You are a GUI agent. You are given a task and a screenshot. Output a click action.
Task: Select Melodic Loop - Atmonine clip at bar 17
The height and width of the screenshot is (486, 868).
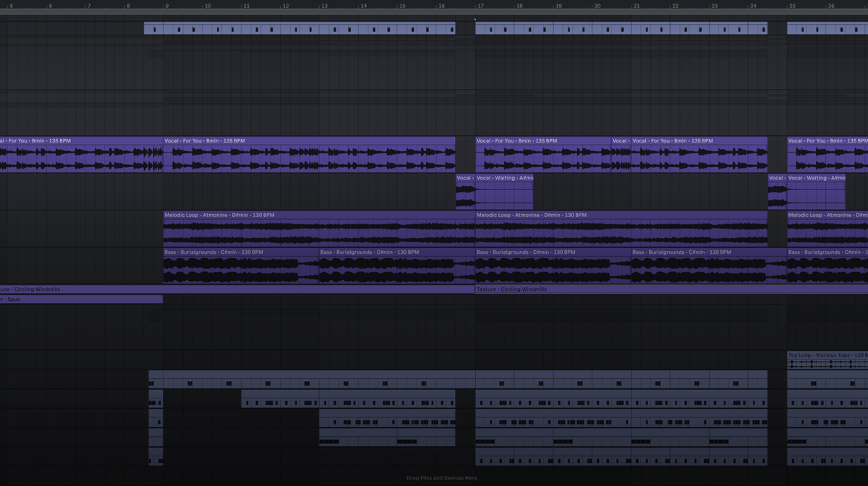pyautogui.click(x=621, y=229)
